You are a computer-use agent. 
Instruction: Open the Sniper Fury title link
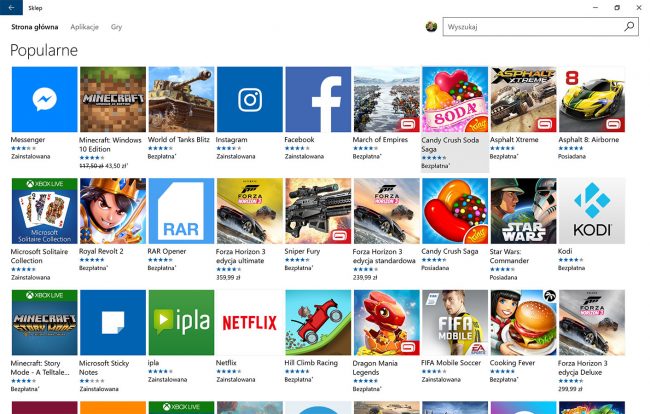(x=302, y=251)
